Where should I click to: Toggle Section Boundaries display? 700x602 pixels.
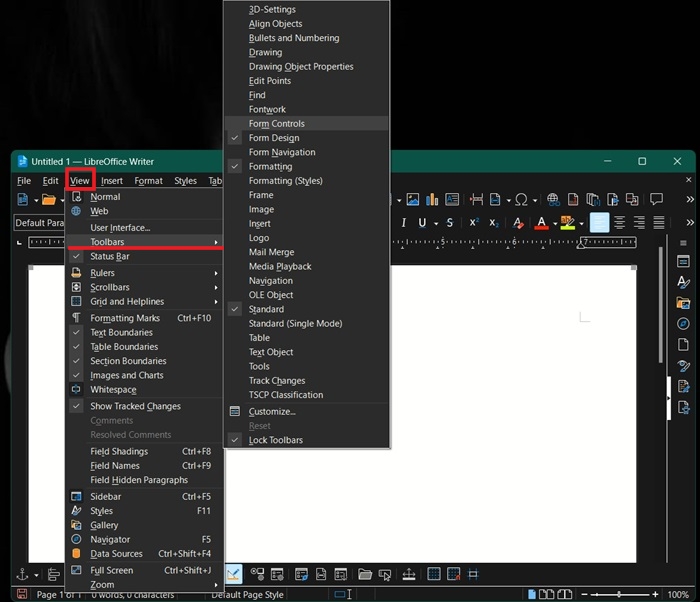(x=145, y=361)
